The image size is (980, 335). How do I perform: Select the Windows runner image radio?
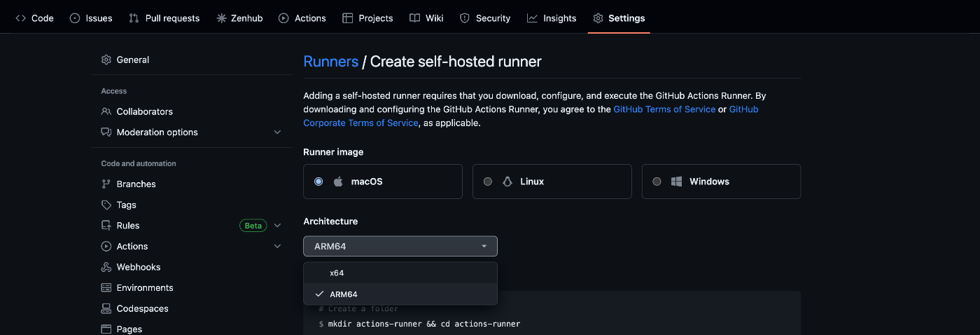[x=657, y=182]
